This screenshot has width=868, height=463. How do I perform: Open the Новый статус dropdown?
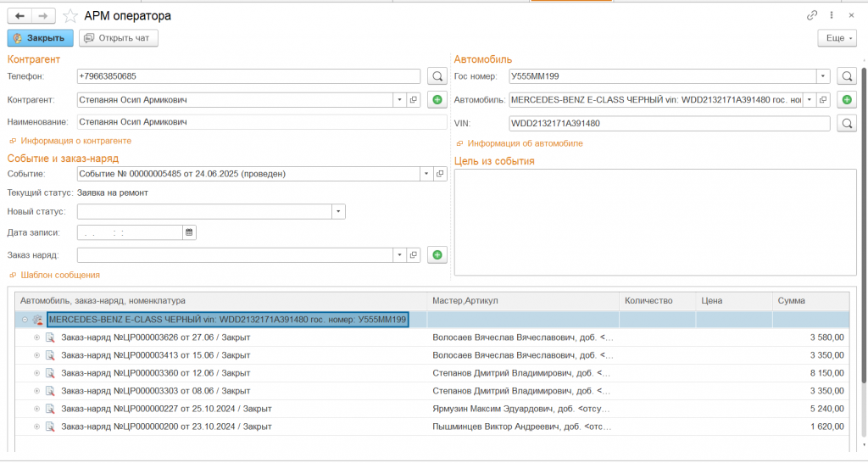tap(339, 211)
